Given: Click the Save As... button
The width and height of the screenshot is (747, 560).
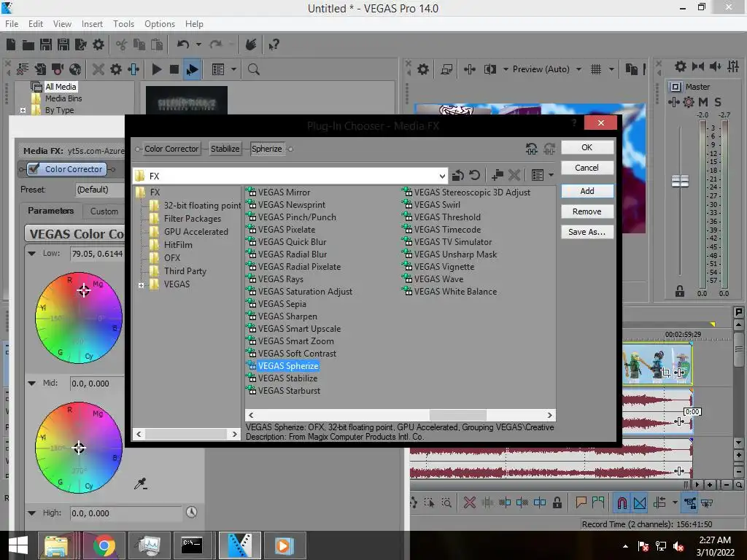Looking at the screenshot, I should (x=587, y=232).
